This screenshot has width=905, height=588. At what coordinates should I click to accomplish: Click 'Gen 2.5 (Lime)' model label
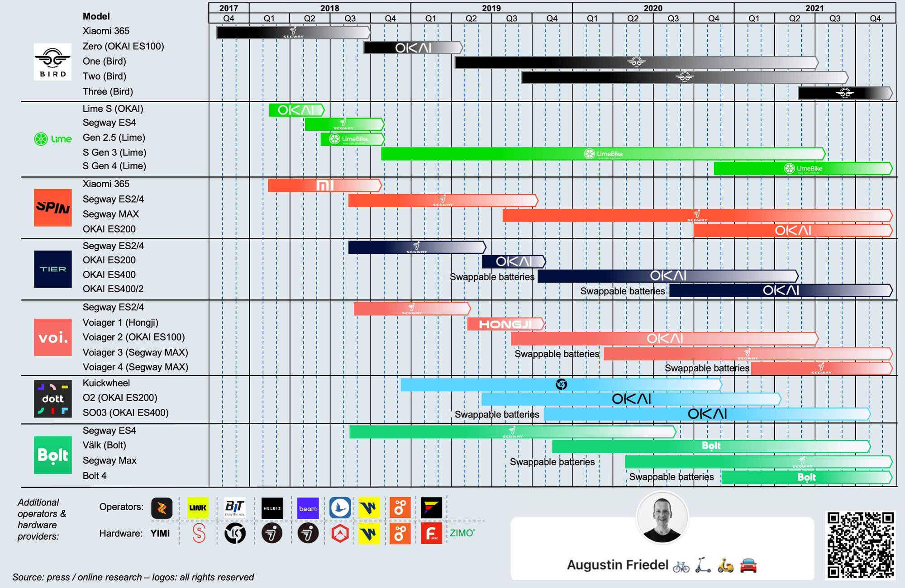click(x=114, y=138)
